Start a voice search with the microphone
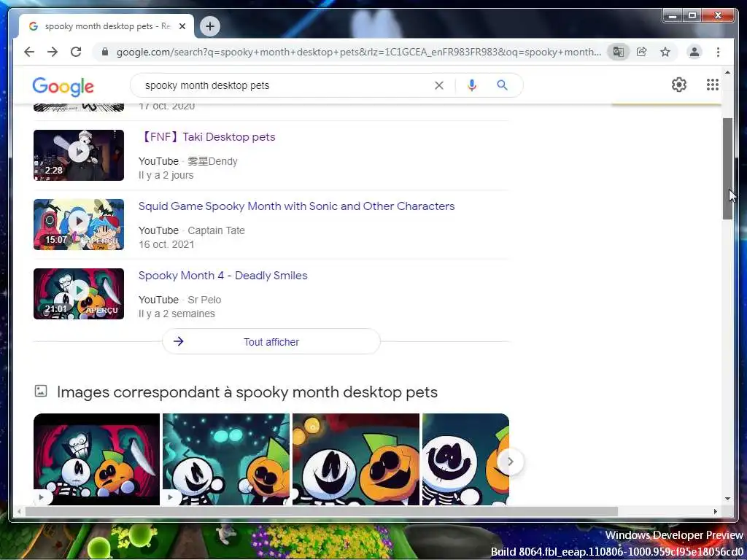 472,85
